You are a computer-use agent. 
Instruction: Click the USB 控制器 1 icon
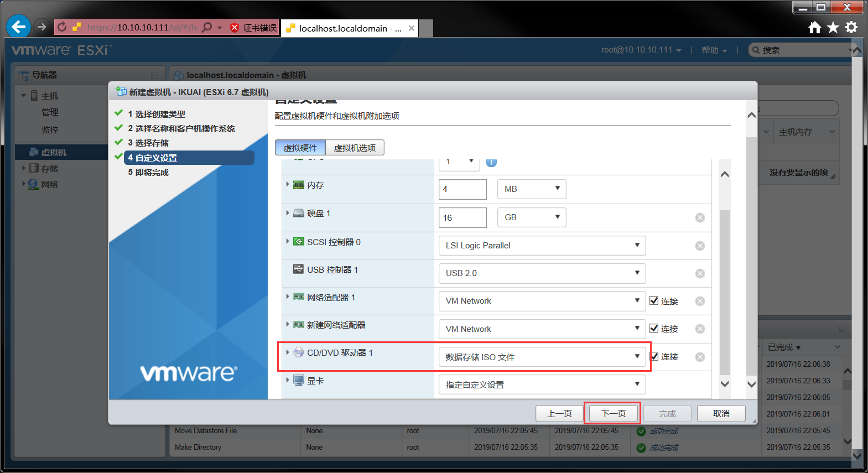299,269
